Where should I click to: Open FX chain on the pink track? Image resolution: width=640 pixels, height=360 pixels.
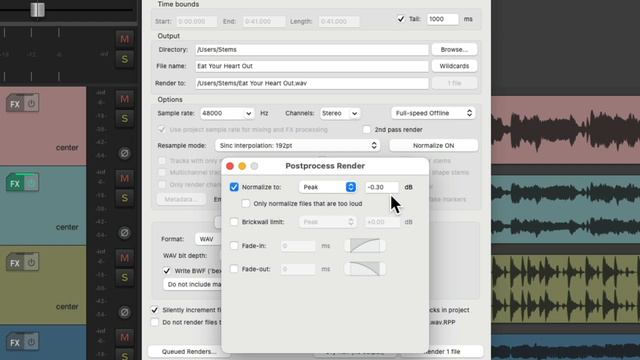tap(15, 104)
